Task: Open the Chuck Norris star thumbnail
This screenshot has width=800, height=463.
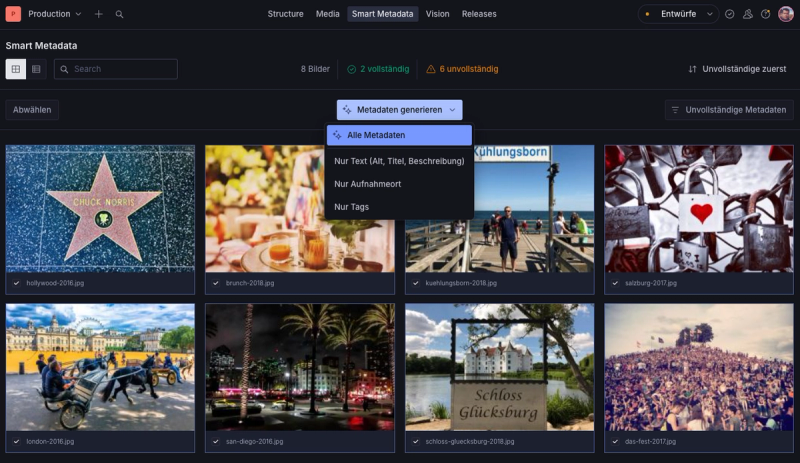Action: (x=100, y=208)
